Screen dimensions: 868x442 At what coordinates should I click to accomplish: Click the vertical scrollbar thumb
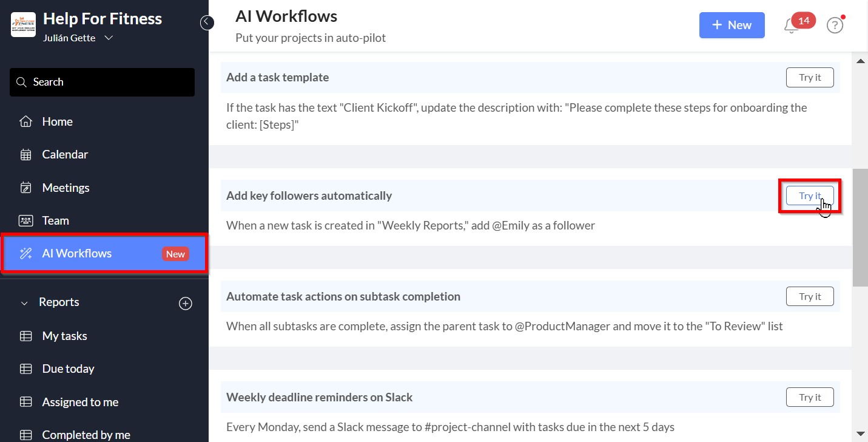click(860, 228)
